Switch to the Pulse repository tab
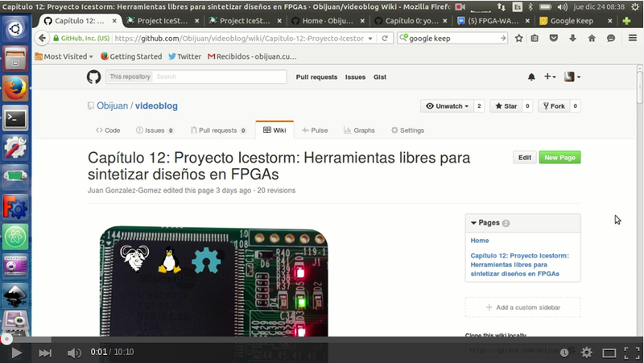644x363 pixels. coord(315,130)
